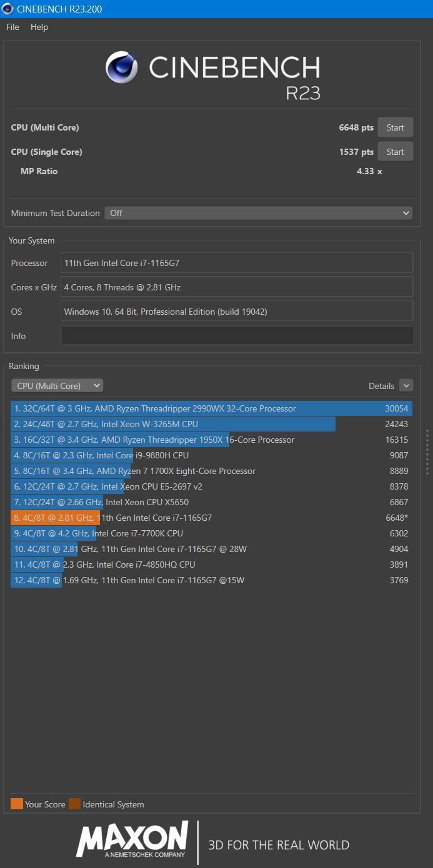Open the File menu
433x868 pixels.
click(12, 27)
